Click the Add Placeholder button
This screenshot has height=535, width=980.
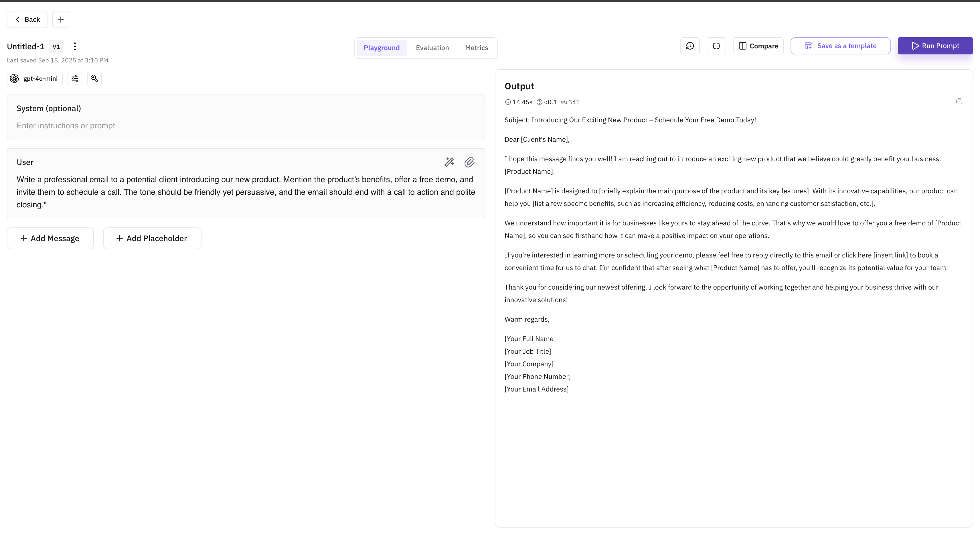click(152, 238)
